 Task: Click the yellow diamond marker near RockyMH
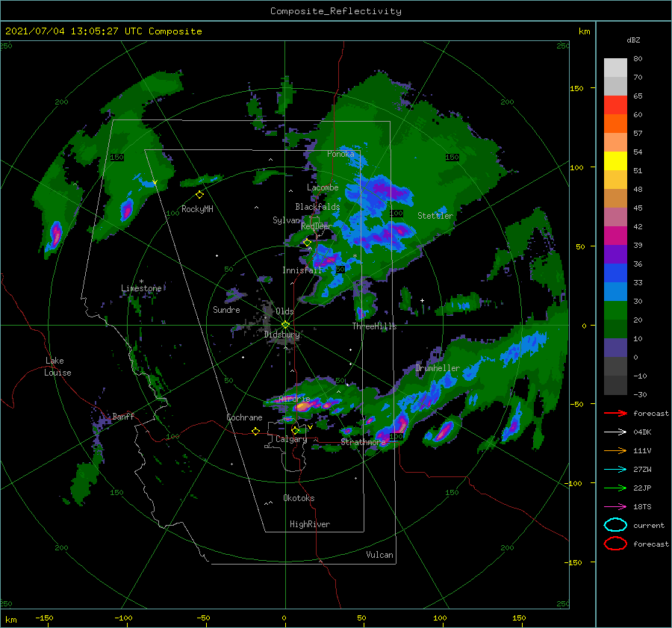199,195
